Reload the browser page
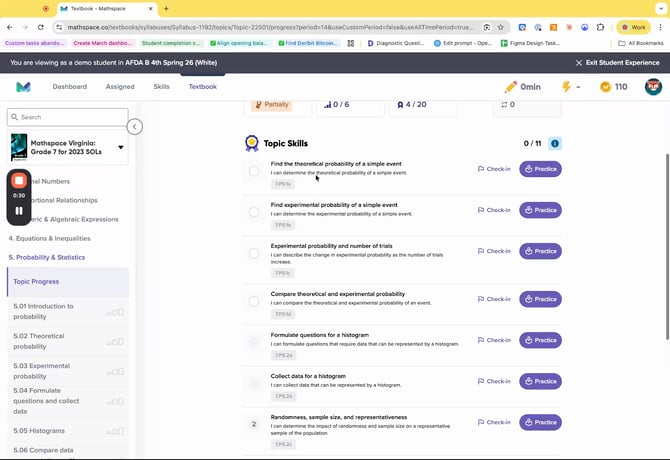Image resolution: width=670 pixels, height=460 pixels. 41,27
